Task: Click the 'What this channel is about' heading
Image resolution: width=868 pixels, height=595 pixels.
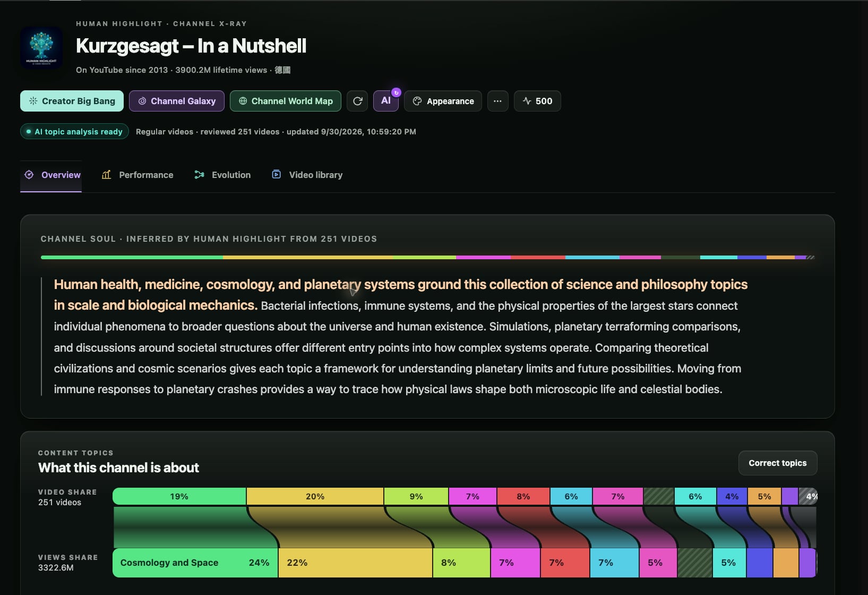Action: click(x=118, y=467)
